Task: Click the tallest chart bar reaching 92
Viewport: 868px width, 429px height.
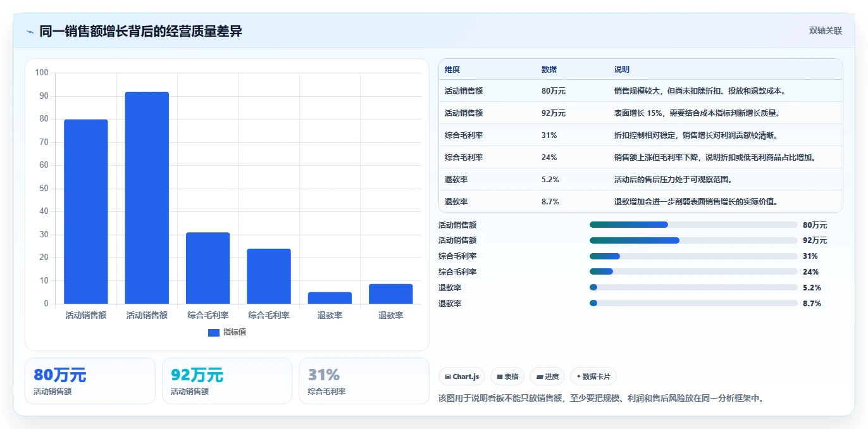Action: pos(147,197)
